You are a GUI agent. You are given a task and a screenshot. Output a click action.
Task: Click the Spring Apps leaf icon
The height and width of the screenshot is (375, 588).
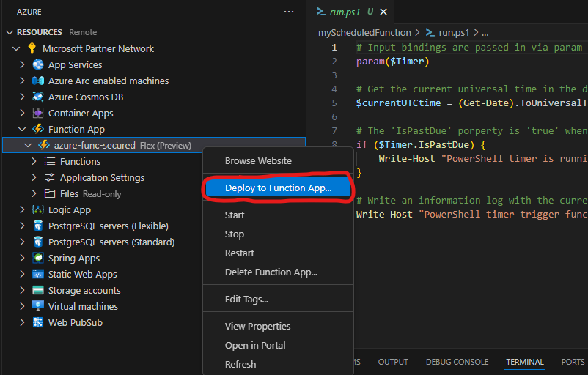(38, 258)
